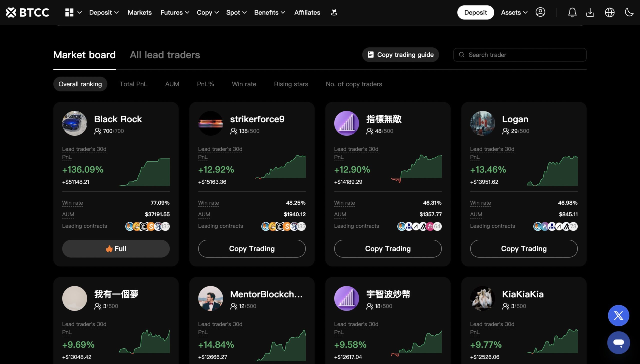Image resolution: width=640 pixels, height=364 pixels.
Task: Click MentorBlockch... avatar photo
Action: point(210,298)
